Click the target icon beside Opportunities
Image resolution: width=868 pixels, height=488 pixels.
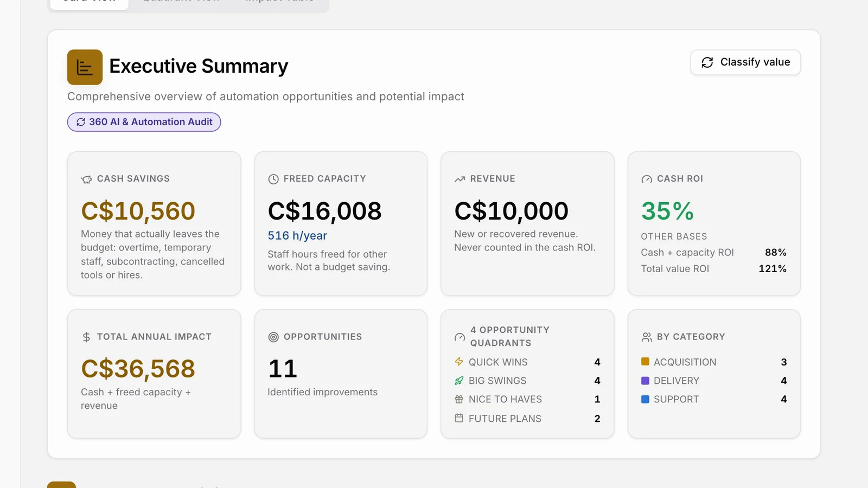point(273,337)
